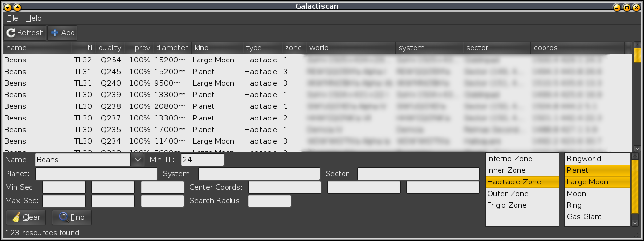The image size is (644, 241).
Task: Click the Min TL input field
Action: click(202, 160)
